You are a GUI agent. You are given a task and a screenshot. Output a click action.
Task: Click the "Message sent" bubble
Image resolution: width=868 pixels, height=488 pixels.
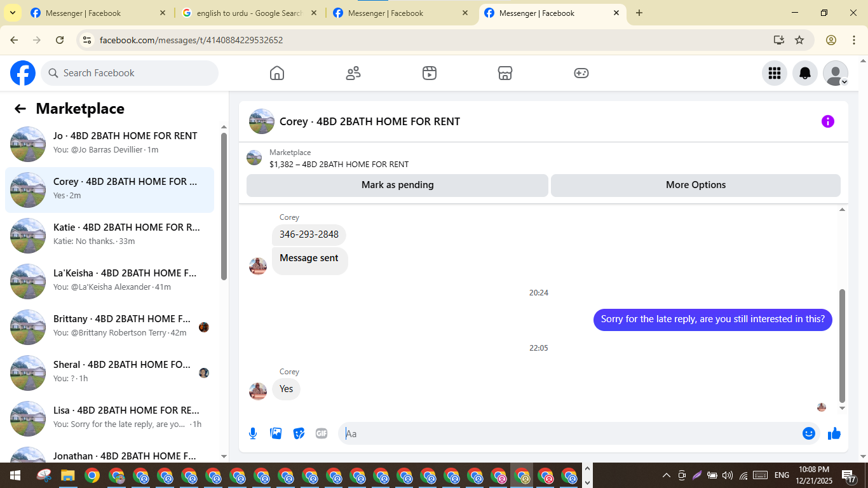tap(309, 261)
